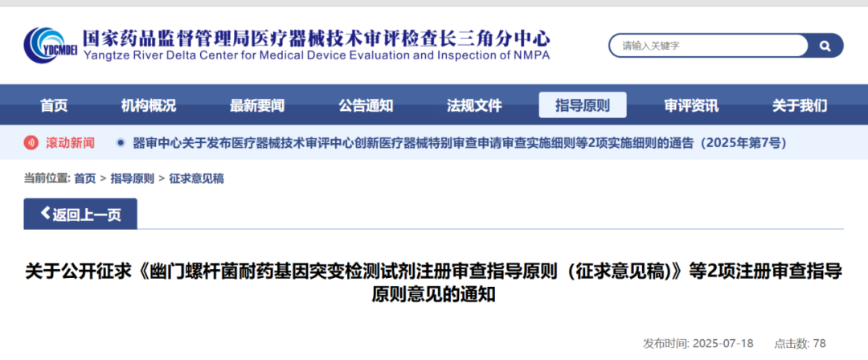868x360 pixels.
Task: Click the red scrolling news speaker icon
Action: coord(31,143)
